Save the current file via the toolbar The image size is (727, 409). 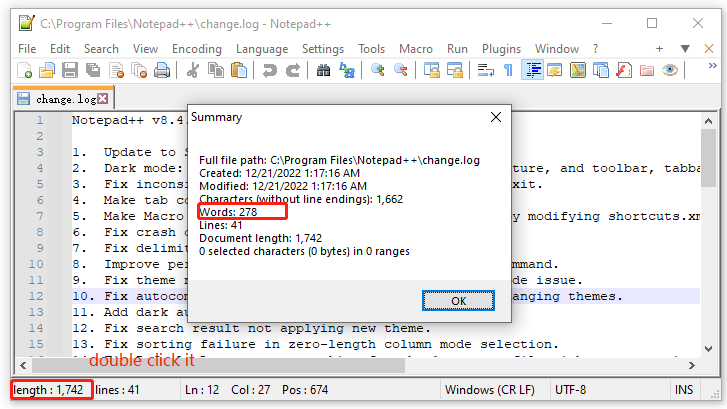click(70, 70)
